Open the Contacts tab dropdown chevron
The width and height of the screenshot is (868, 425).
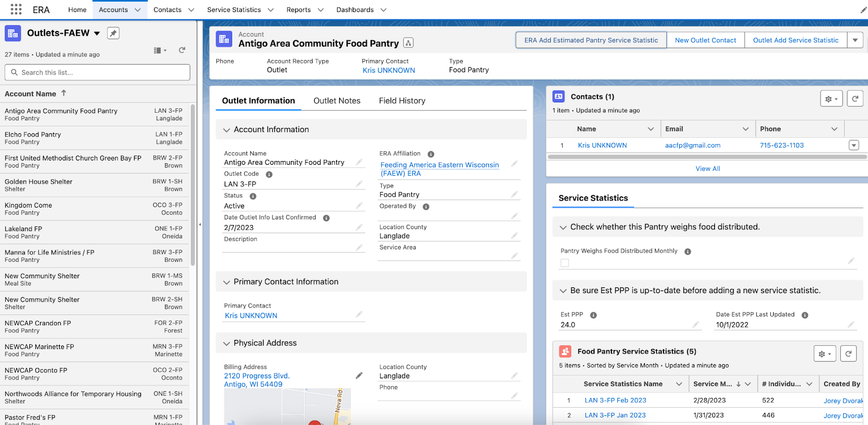pyautogui.click(x=191, y=10)
